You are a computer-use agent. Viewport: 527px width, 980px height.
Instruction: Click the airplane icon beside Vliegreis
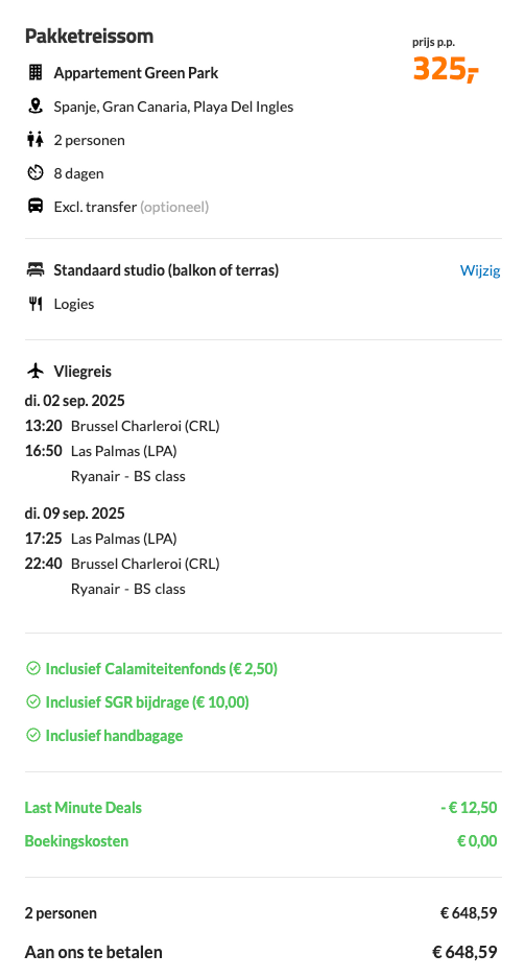(35, 371)
